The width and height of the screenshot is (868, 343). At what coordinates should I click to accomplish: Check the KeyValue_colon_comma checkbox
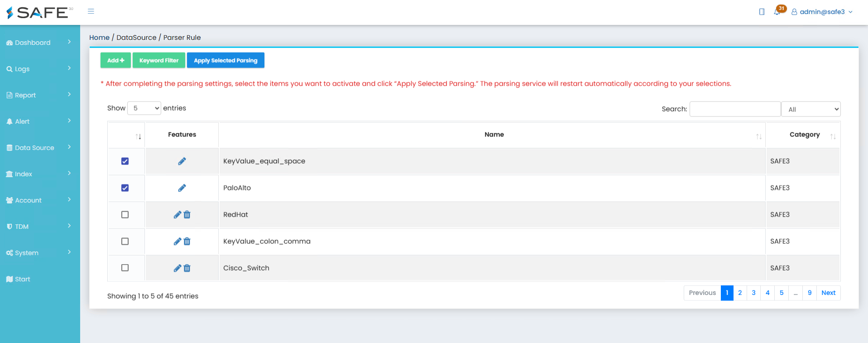[x=125, y=242]
